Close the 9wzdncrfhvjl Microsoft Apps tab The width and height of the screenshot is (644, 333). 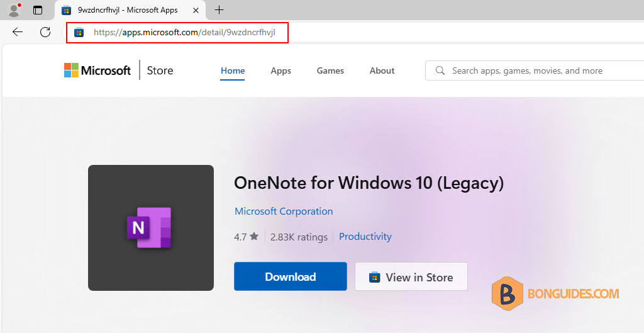196,10
